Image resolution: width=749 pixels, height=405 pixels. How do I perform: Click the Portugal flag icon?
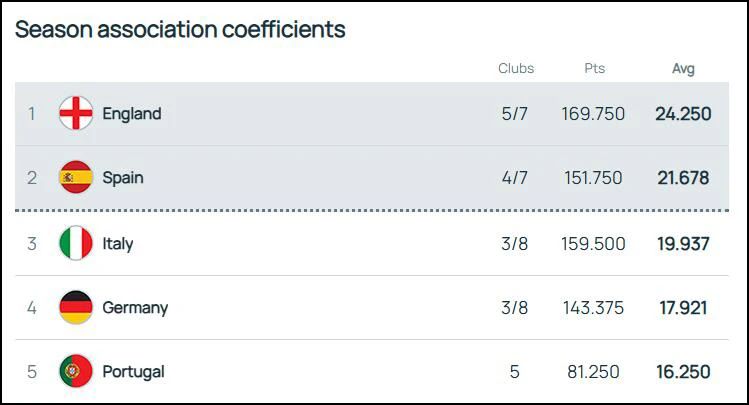point(76,371)
